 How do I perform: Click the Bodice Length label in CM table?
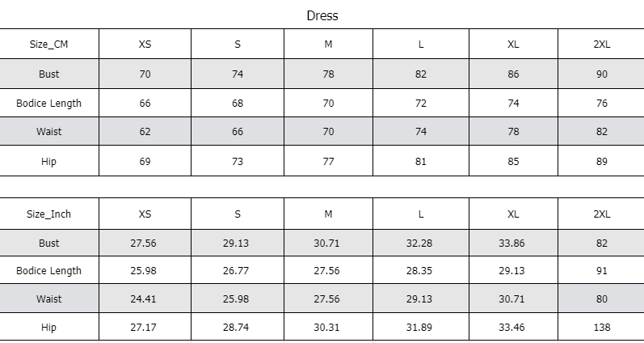[48, 104]
